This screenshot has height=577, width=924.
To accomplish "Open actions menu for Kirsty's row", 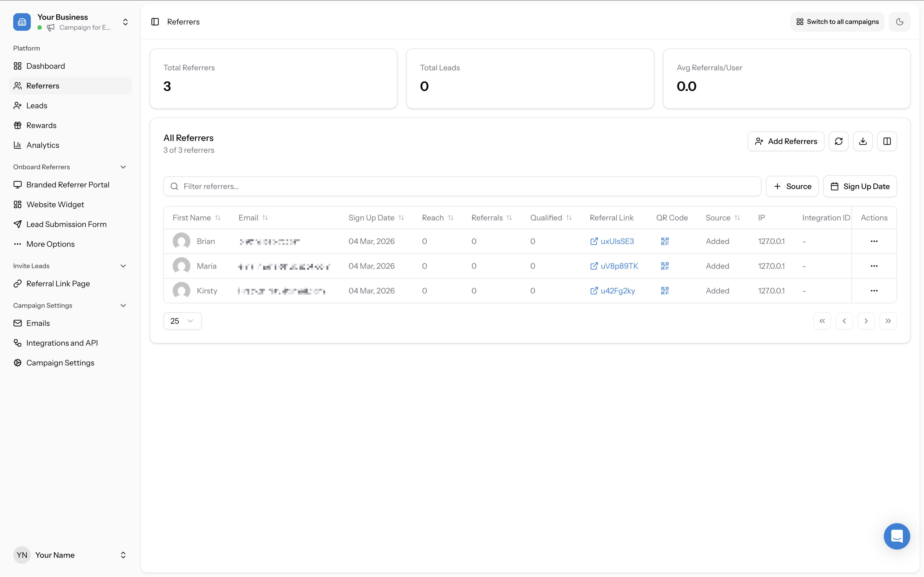I will 875,290.
